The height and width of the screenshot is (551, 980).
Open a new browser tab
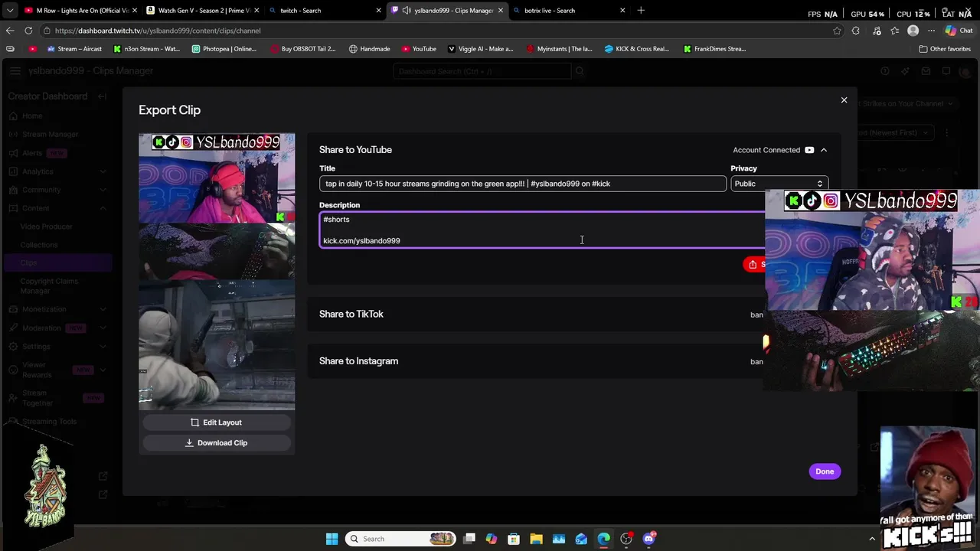pyautogui.click(x=641, y=11)
